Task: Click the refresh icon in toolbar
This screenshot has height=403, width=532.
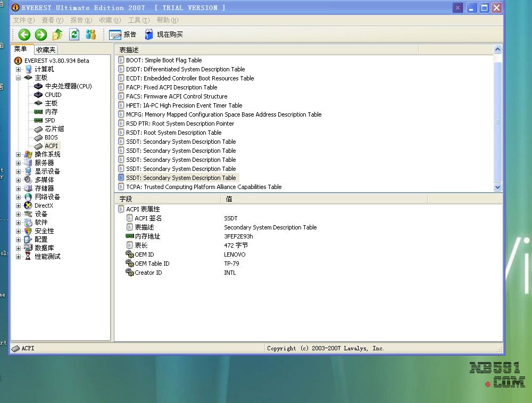Action: [x=74, y=35]
